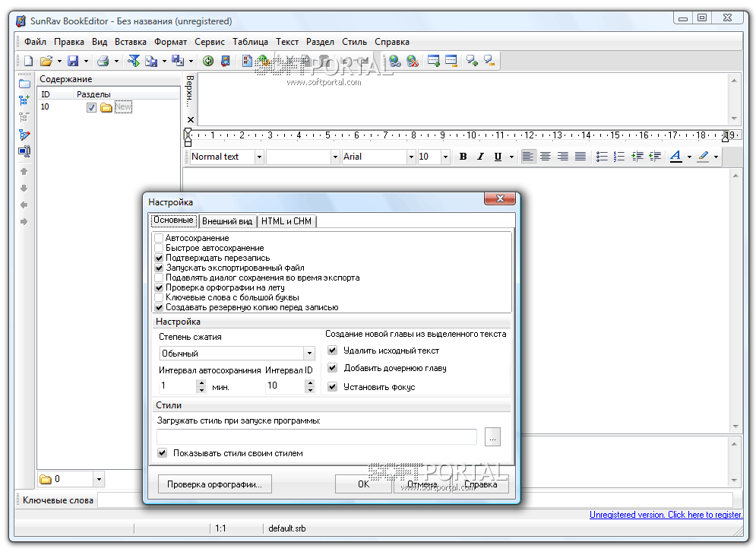The width and height of the screenshot is (756, 552).
Task: Align text to the left
Action: coord(528,157)
